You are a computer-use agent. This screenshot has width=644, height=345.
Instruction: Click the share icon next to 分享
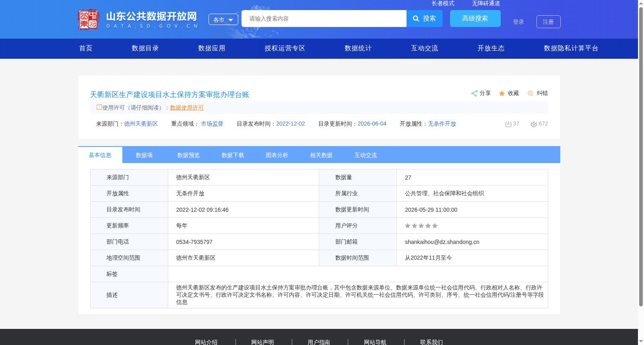click(474, 93)
